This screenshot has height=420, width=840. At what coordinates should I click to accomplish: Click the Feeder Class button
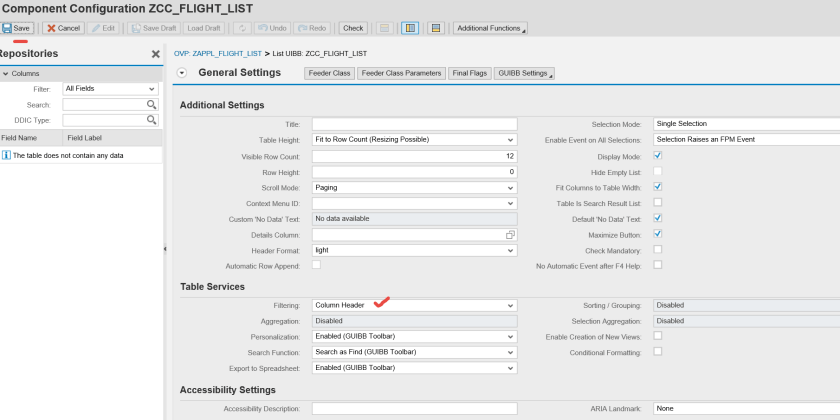coord(328,73)
